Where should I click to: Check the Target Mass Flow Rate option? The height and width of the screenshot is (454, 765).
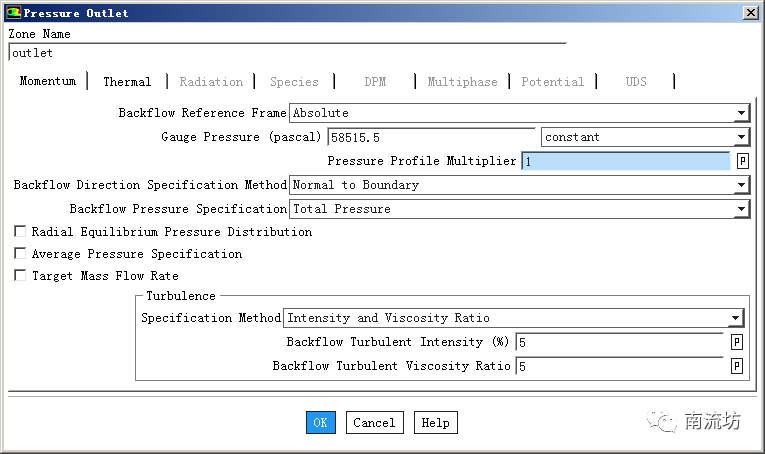[20, 276]
